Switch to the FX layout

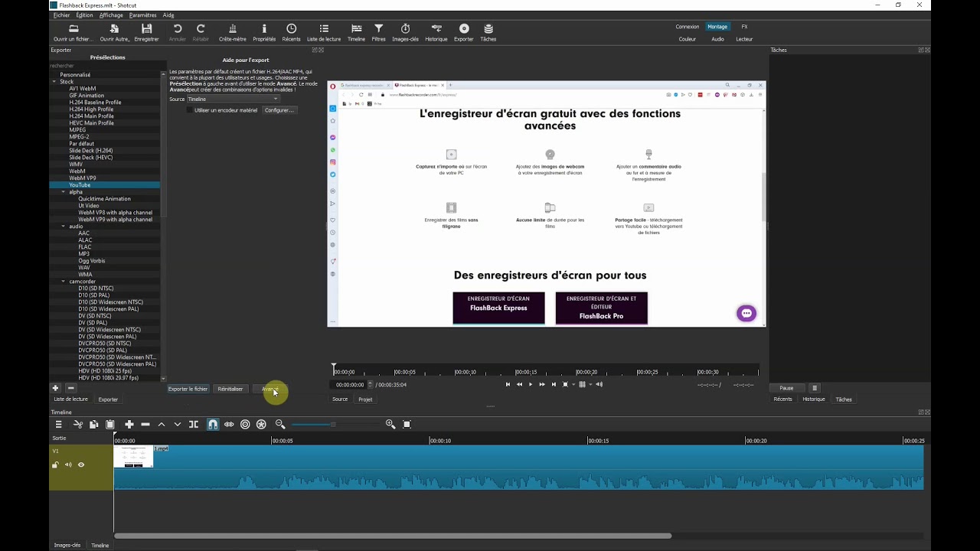coord(744,27)
